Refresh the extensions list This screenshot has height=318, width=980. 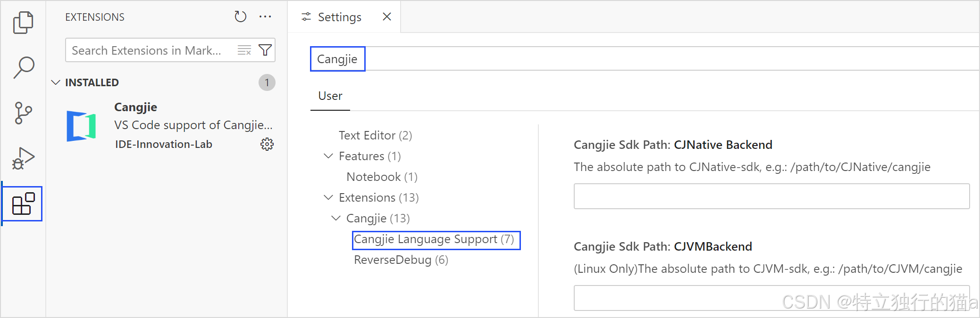tap(241, 17)
